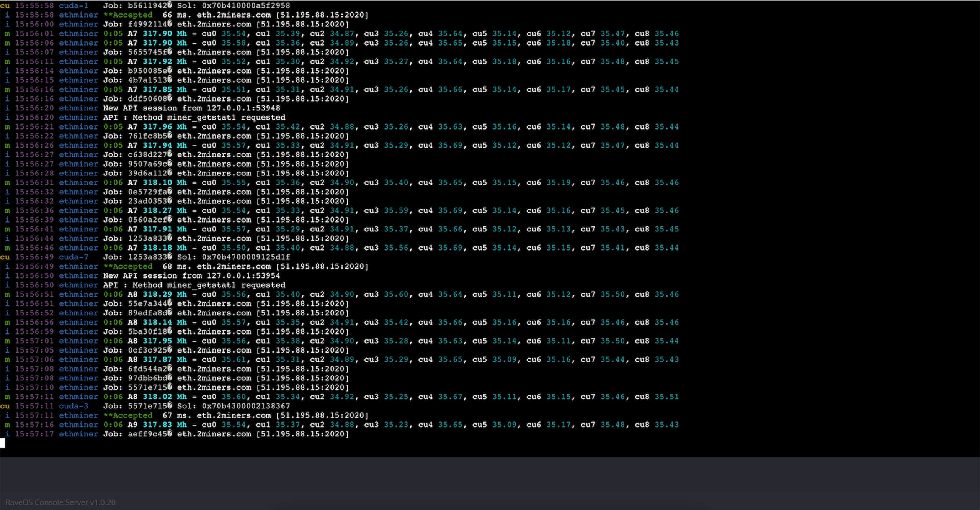This screenshot has width=980, height=510.
Task: Click the Sol: 0x70b4700009125d1f text
Action: click(233, 257)
